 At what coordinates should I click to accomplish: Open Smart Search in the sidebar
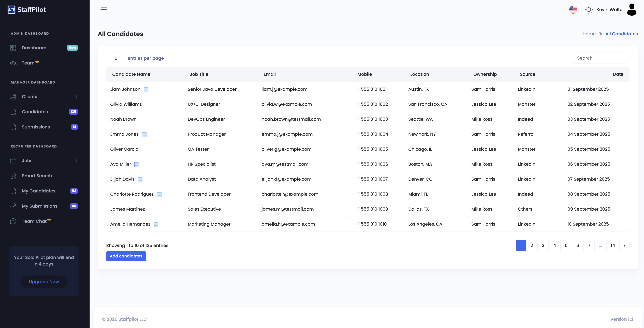coord(37,176)
